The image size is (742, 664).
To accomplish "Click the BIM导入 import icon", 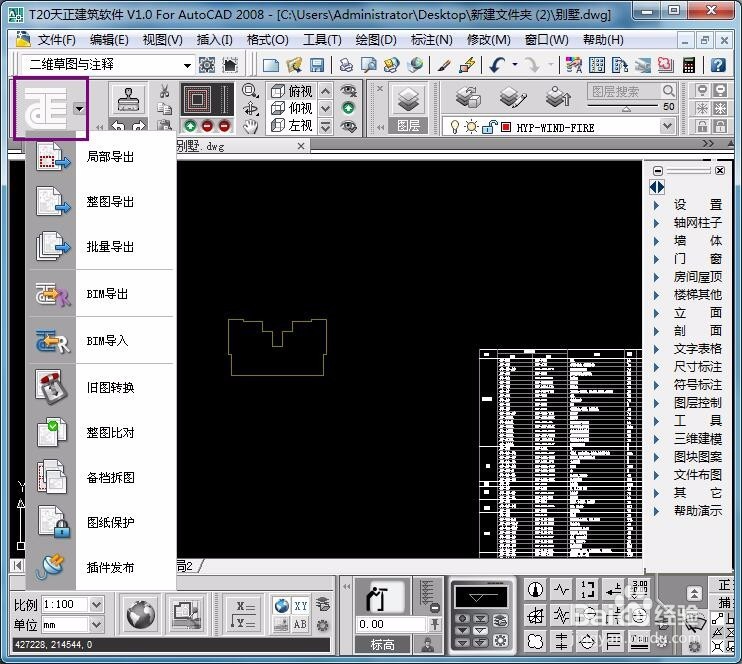I will [x=53, y=341].
